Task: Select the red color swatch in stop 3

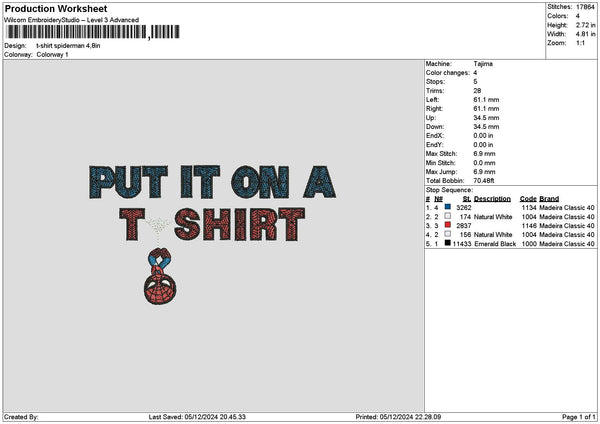Action: click(x=447, y=225)
